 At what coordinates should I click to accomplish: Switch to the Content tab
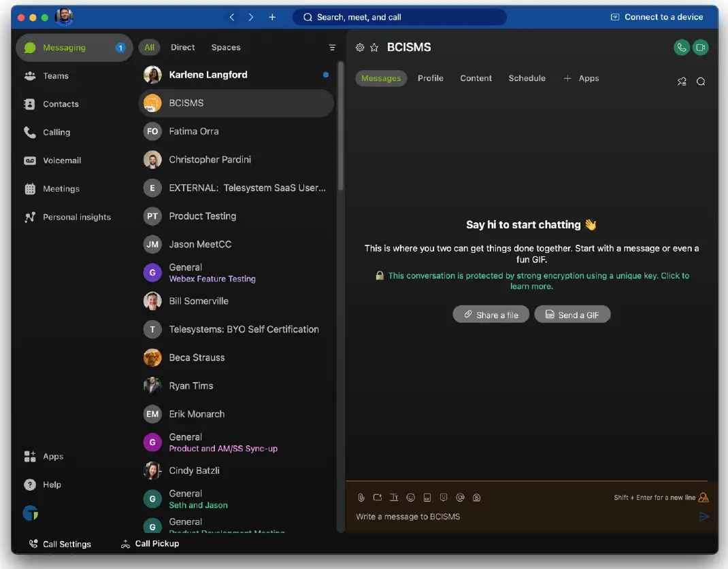476,78
